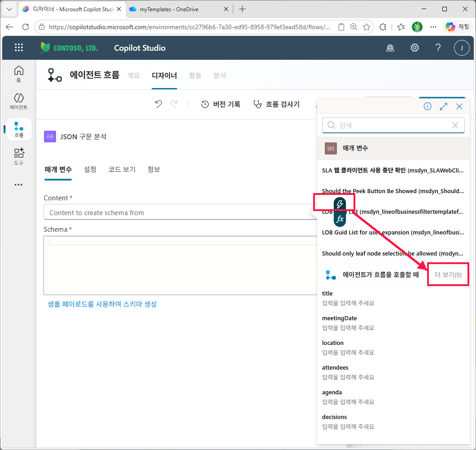Select the attendees dynamic content item
This screenshot has width=476, height=450.
click(393, 372)
